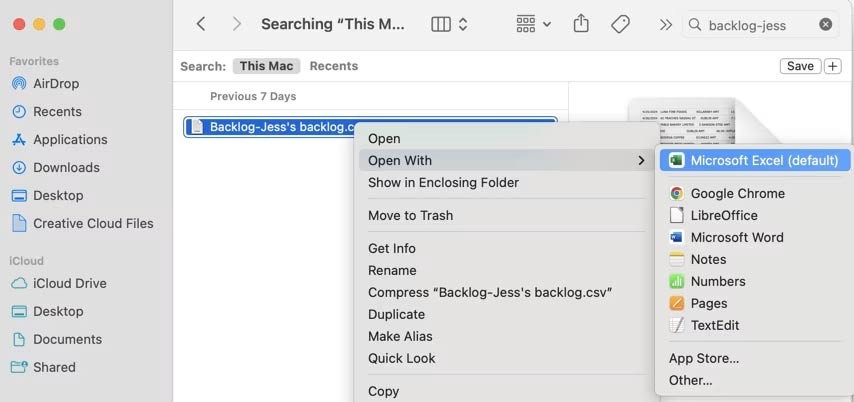Choose Move to Trash from context menu

[410, 215]
